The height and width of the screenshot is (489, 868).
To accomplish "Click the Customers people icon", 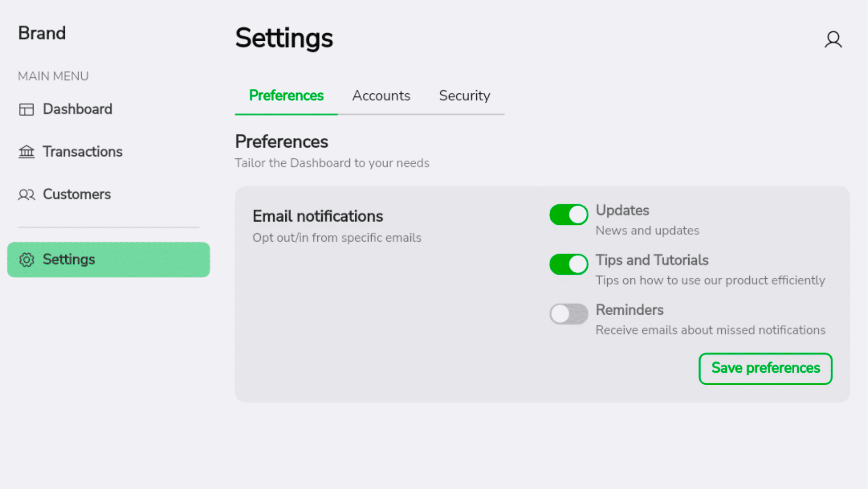I will [26, 195].
